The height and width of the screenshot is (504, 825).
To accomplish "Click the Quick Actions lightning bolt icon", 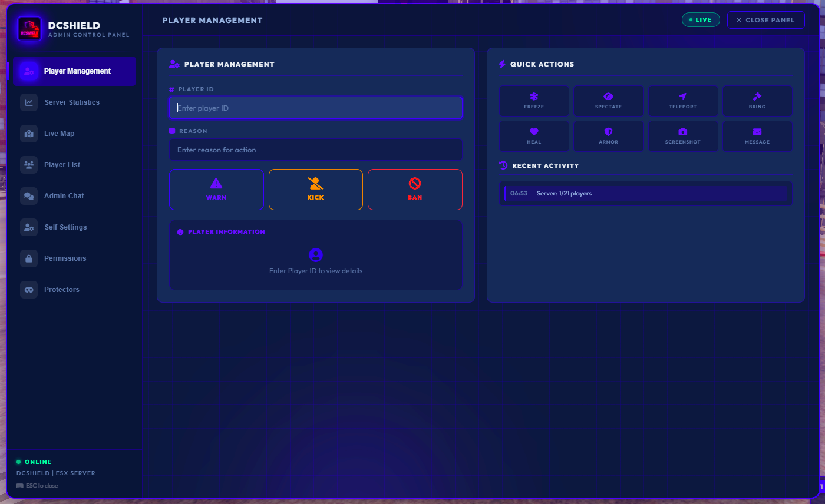I will (x=503, y=64).
